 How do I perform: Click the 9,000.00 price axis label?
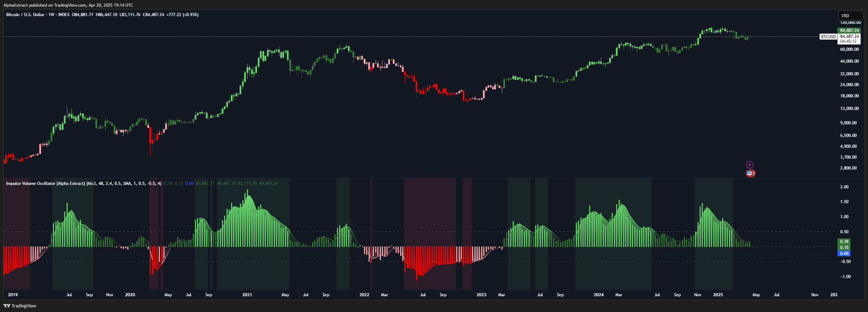pyautogui.click(x=848, y=123)
